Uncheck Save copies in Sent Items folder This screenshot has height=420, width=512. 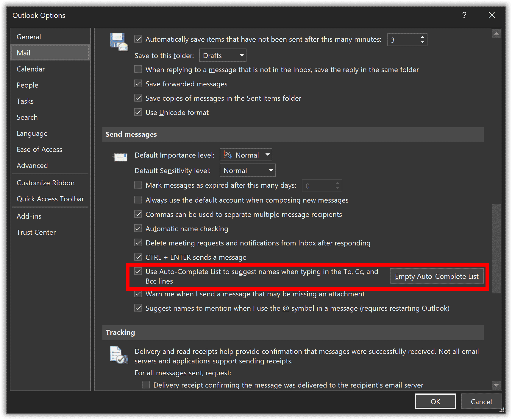point(138,98)
